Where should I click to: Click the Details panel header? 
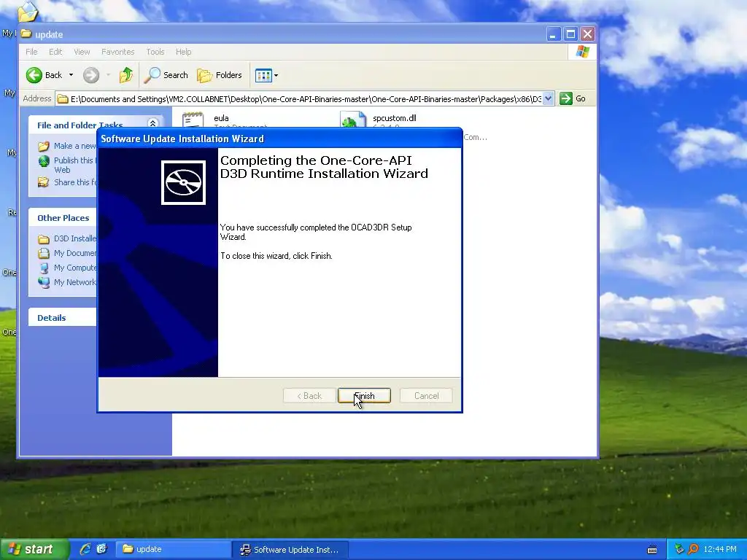tap(63, 318)
